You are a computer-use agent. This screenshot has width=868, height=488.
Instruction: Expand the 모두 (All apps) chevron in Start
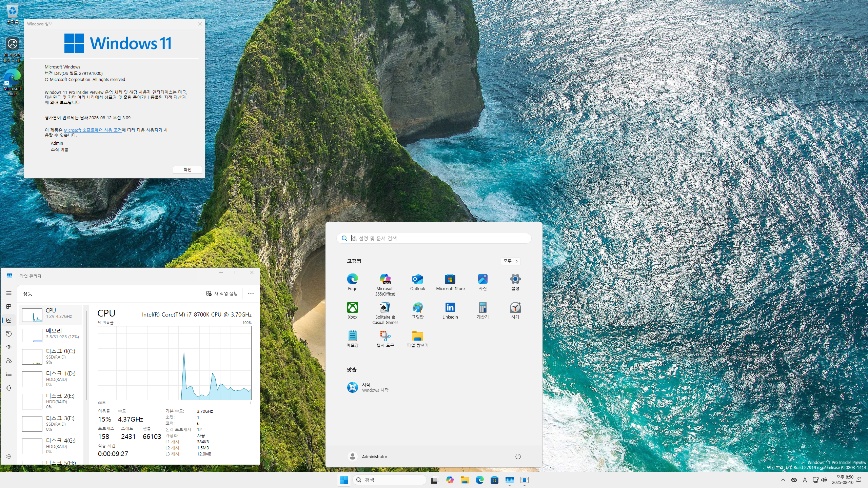511,261
